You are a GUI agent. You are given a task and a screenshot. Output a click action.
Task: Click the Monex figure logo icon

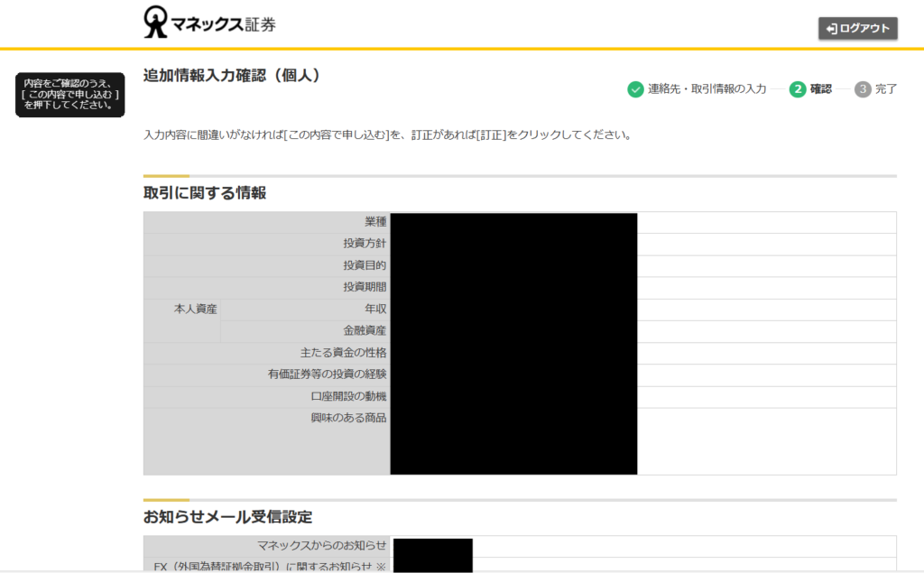pos(156,23)
